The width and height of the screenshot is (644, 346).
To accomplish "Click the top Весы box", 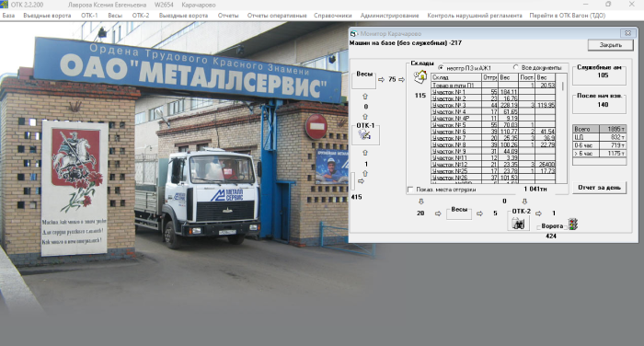I will 364,79.
